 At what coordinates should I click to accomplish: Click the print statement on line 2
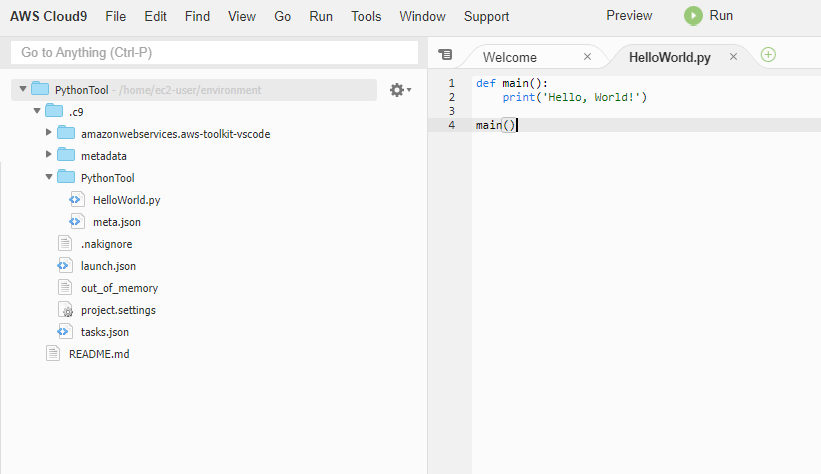tap(575, 97)
